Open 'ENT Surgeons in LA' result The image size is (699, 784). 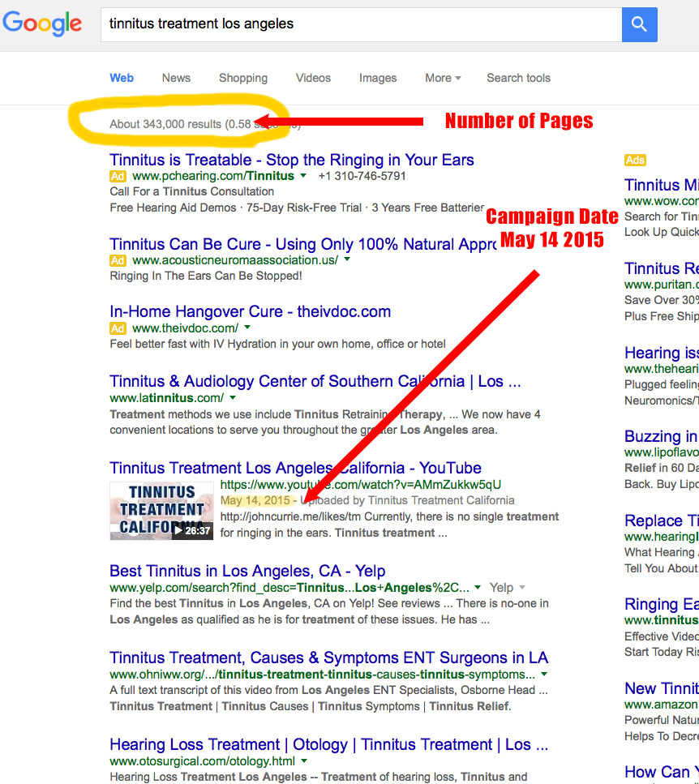(x=328, y=658)
